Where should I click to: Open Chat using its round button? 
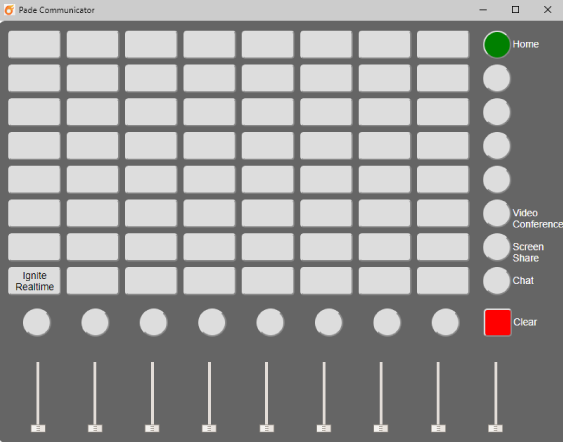point(497,281)
